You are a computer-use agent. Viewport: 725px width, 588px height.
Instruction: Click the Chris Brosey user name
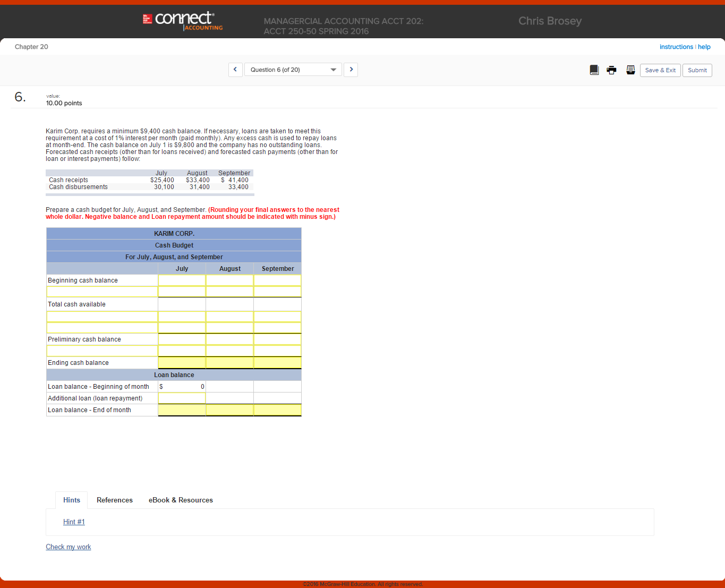[x=550, y=21]
